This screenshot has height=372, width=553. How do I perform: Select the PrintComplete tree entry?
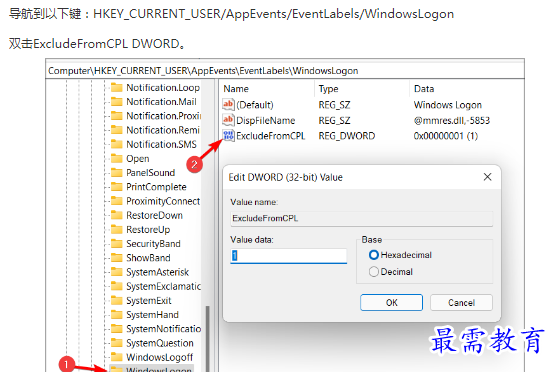coord(156,187)
